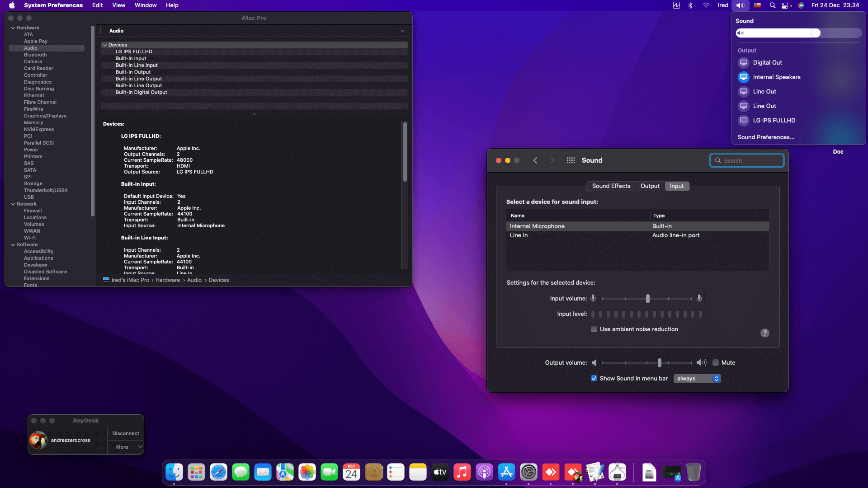Click Disconnect in the AnyDesk window
Image resolution: width=868 pixels, height=488 pixels.
click(126, 434)
